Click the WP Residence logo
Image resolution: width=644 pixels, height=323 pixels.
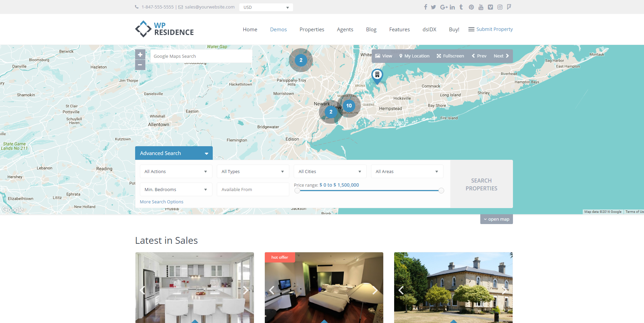[164, 29]
